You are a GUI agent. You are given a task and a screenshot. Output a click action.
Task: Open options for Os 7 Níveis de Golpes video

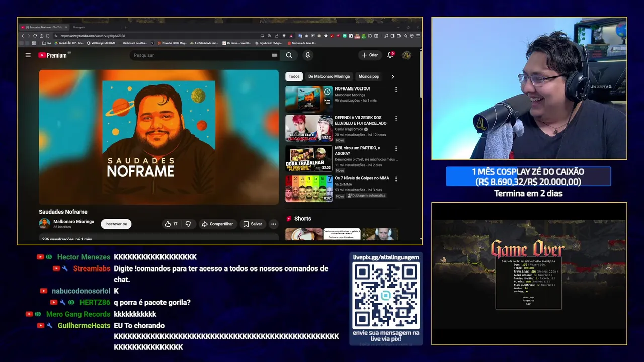pyautogui.click(x=396, y=178)
